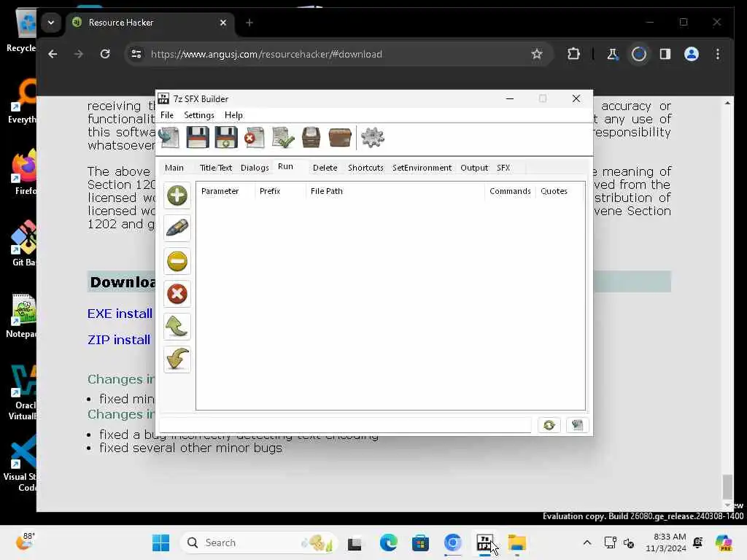Image resolution: width=747 pixels, height=560 pixels.
Task: Click the open archive box toolbar icon
Action: [311, 138]
